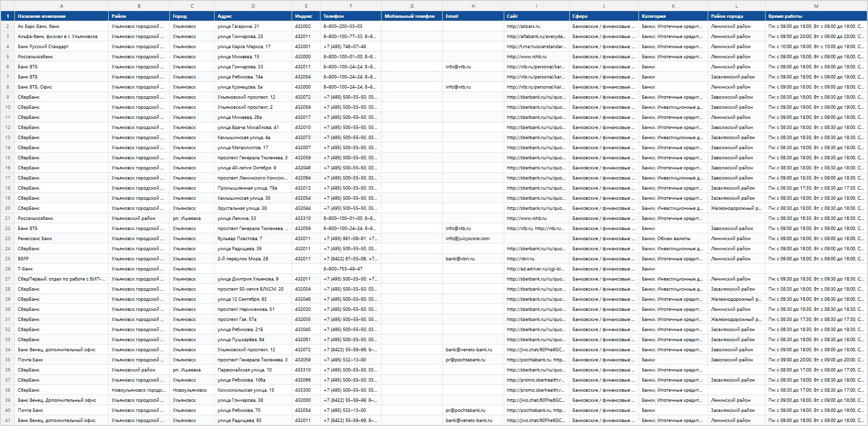The width and height of the screenshot is (868, 434).
Task: Click phone '8–800–200–53–03'
Action: [351, 26]
